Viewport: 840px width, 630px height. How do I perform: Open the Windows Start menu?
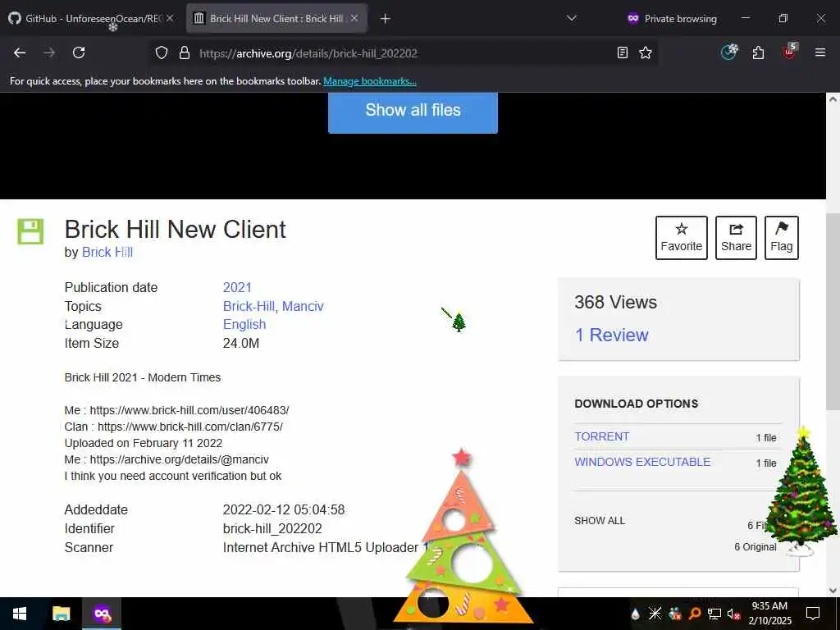pyautogui.click(x=20, y=614)
